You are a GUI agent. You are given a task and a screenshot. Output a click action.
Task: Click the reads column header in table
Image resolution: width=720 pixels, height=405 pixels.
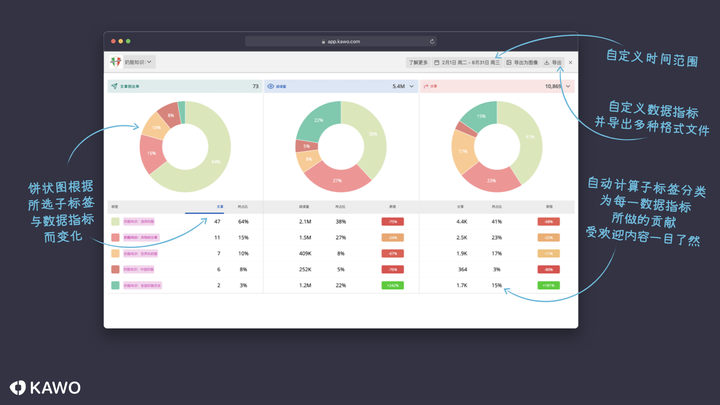click(x=304, y=207)
